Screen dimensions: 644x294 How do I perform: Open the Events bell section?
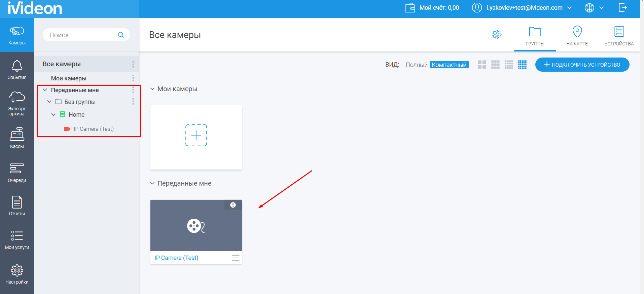click(17, 69)
